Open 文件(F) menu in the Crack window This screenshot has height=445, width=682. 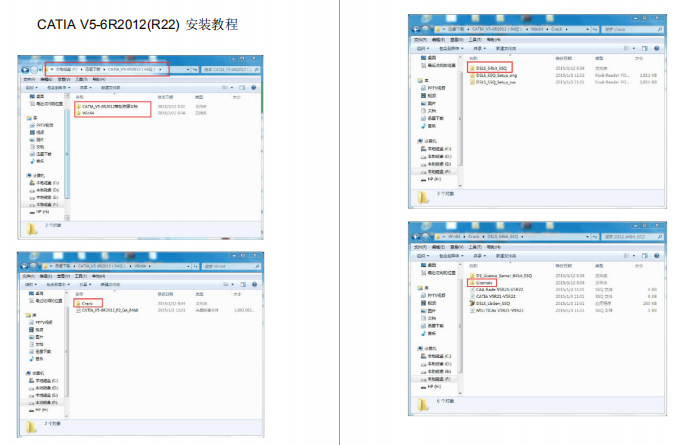pyautogui.click(x=420, y=40)
